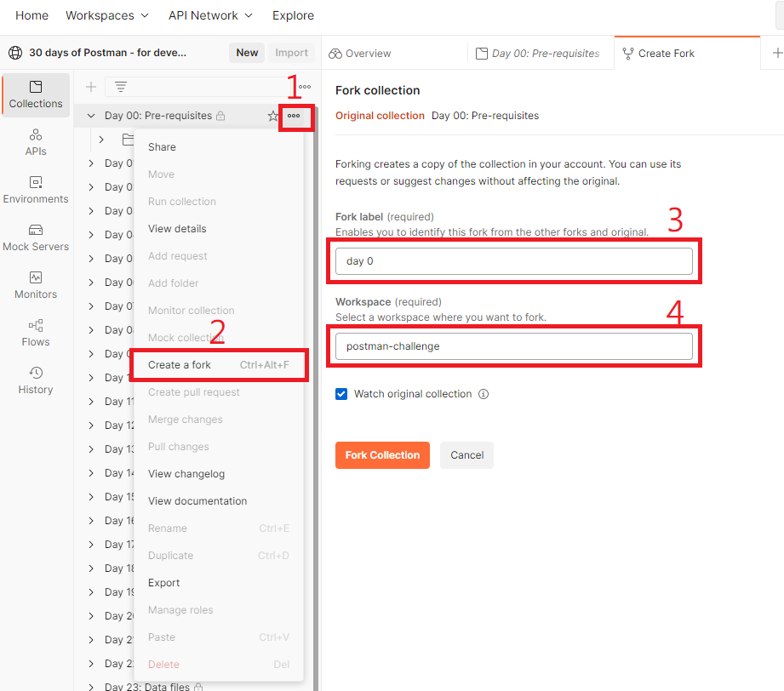784x691 pixels.
Task: Open three-dot menu for Day 00: Pre-requisites
Action: [294, 116]
